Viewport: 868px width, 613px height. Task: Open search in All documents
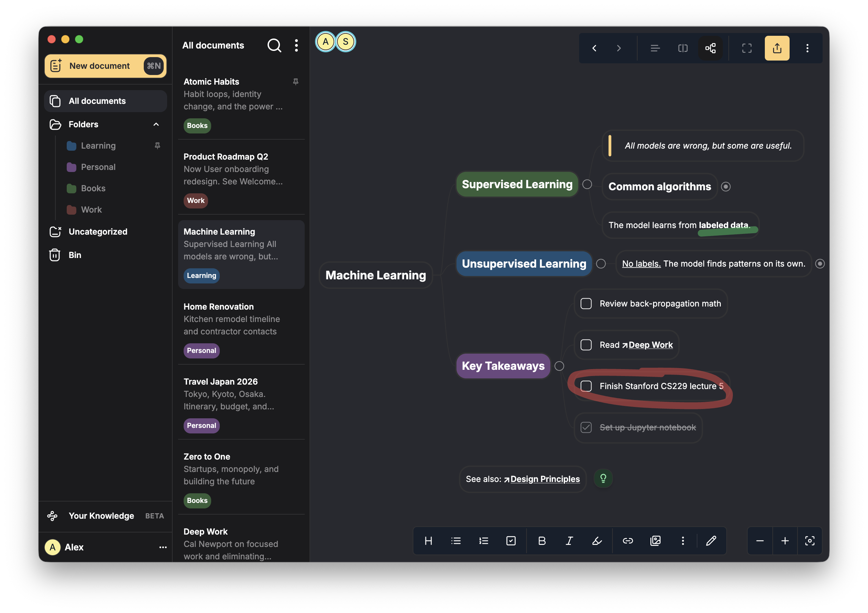(x=274, y=45)
